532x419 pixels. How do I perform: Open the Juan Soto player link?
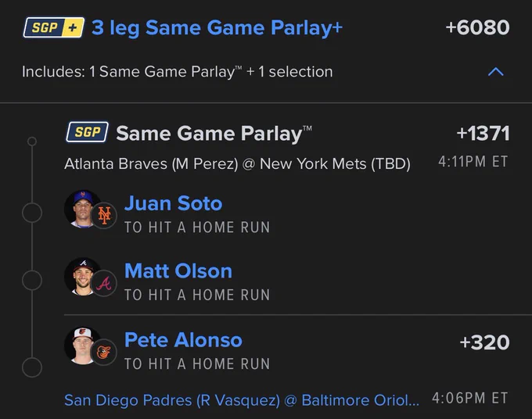174,203
